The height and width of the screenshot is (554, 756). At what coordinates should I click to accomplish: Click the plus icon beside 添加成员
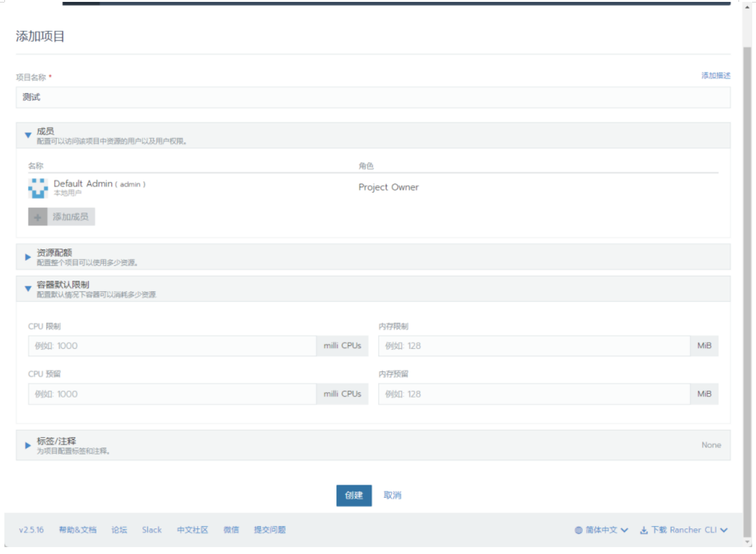click(38, 217)
